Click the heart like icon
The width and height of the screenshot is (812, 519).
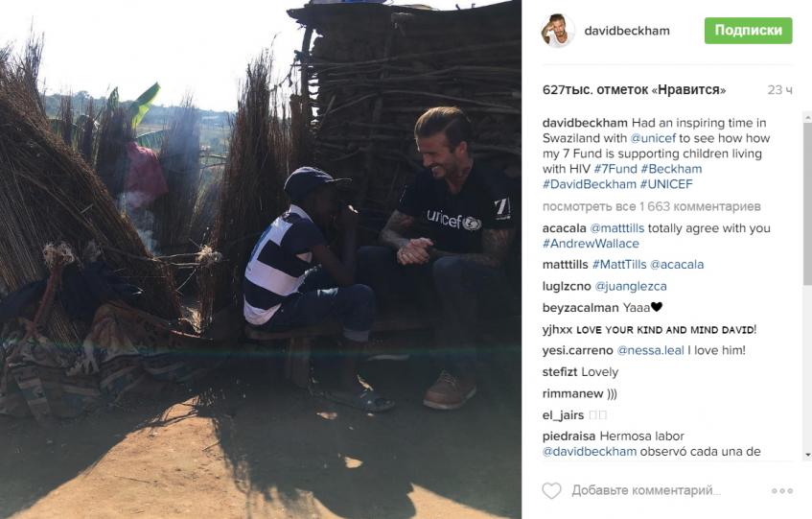point(551,490)
